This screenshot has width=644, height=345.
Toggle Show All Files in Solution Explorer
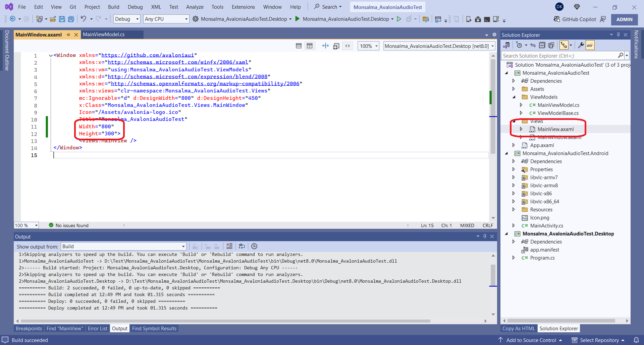tap(551, 45)
